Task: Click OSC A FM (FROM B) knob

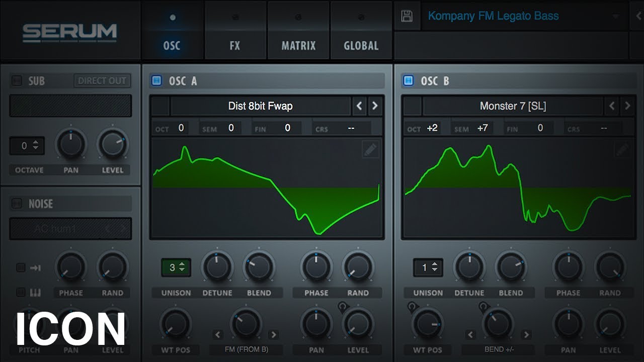Action: tap(246, 324)
